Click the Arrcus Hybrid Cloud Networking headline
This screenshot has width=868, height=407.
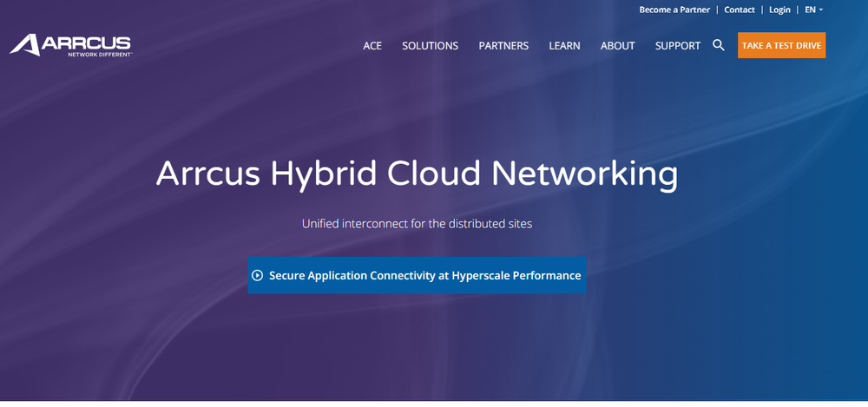click(x=417, y=174)
